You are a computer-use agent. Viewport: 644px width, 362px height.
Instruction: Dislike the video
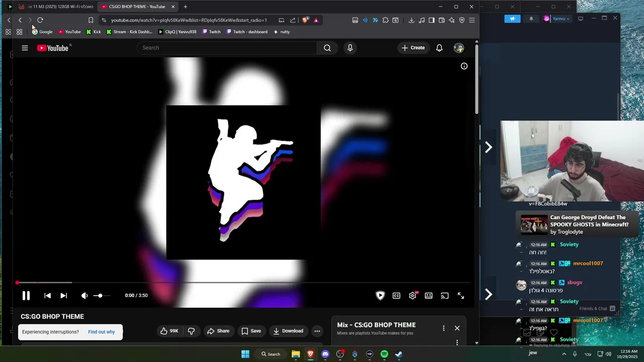pos(192,331)
